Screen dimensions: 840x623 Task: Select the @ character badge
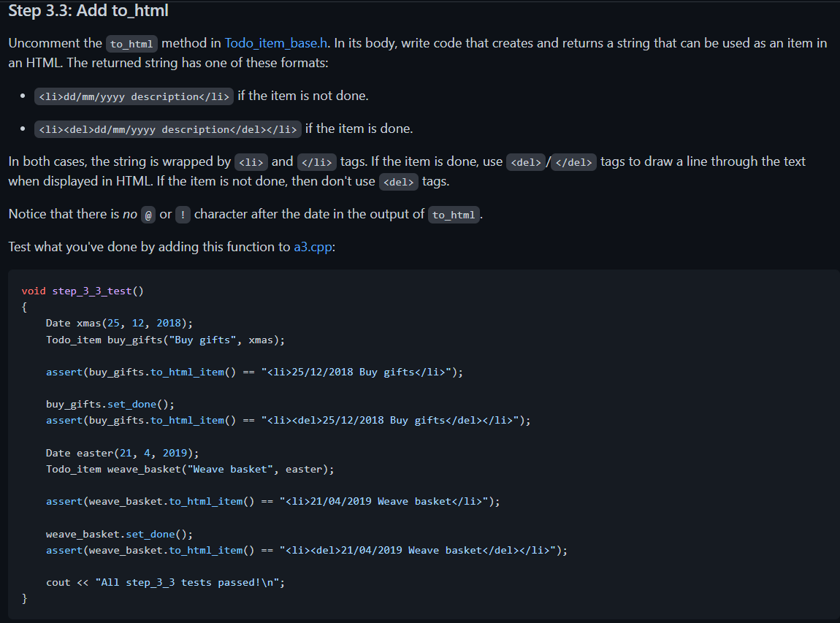[148, 215]
